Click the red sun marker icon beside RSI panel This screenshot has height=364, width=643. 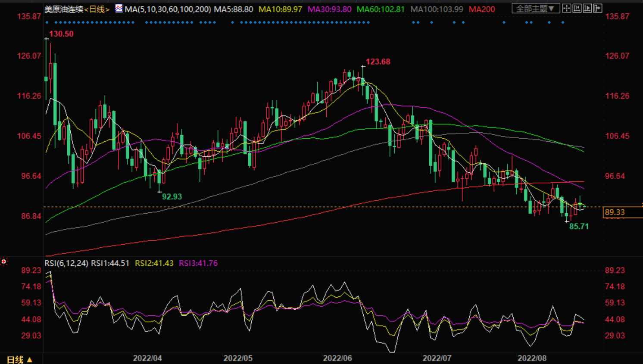point(4,261)
